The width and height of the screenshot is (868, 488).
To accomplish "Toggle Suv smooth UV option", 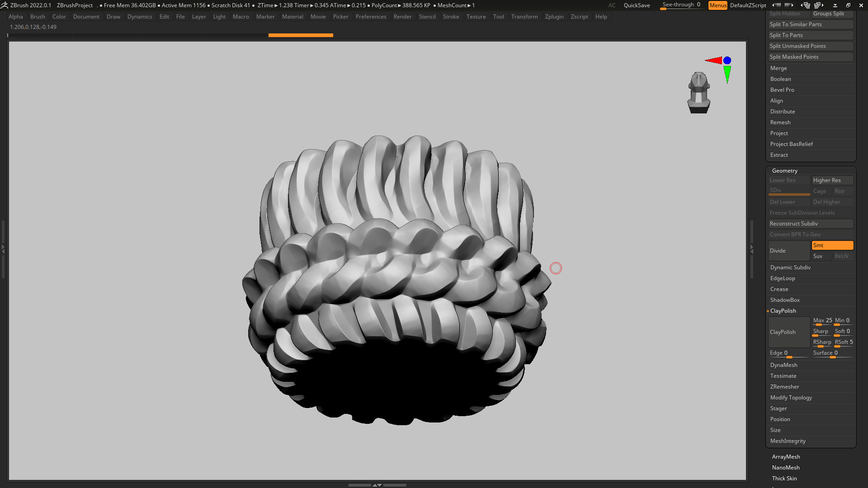I will [821, 256].
